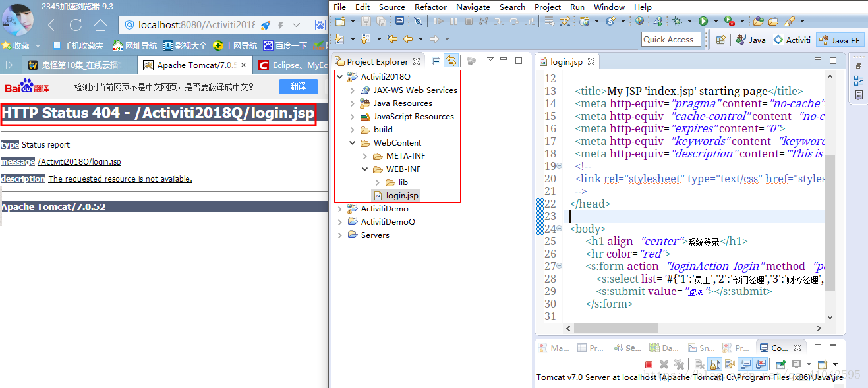This screenshot has width=868, height=388.
Task: Click the Eclipse New wizard toolbar icon
Action: [x=339, y=21]
